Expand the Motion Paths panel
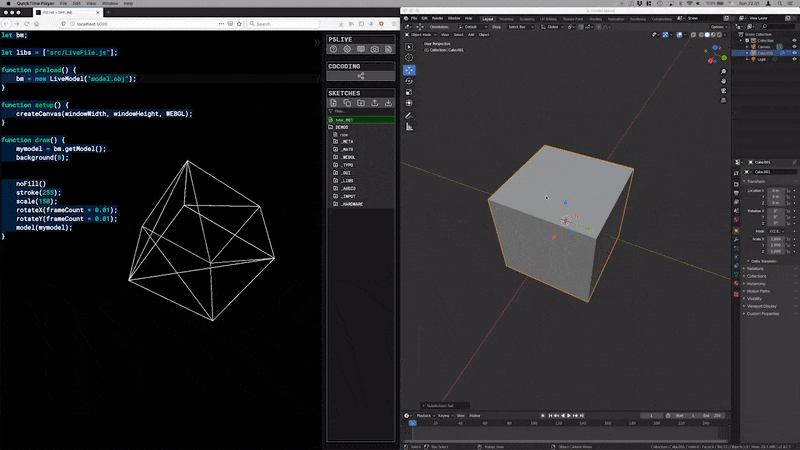The height and width of the screenshot is (450, 800). [758, 291]
